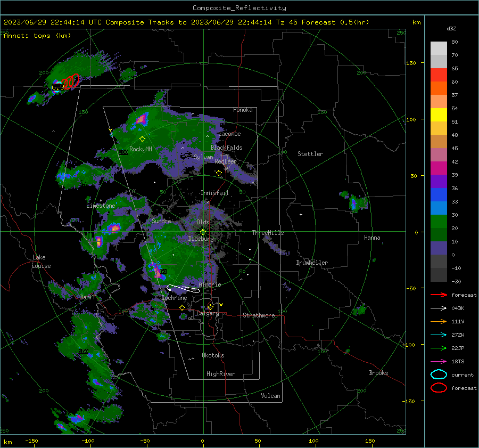The width and height of the screenshot is (479, 448).
Task: Click the Brooks label
Action: (x=378, y=373)
